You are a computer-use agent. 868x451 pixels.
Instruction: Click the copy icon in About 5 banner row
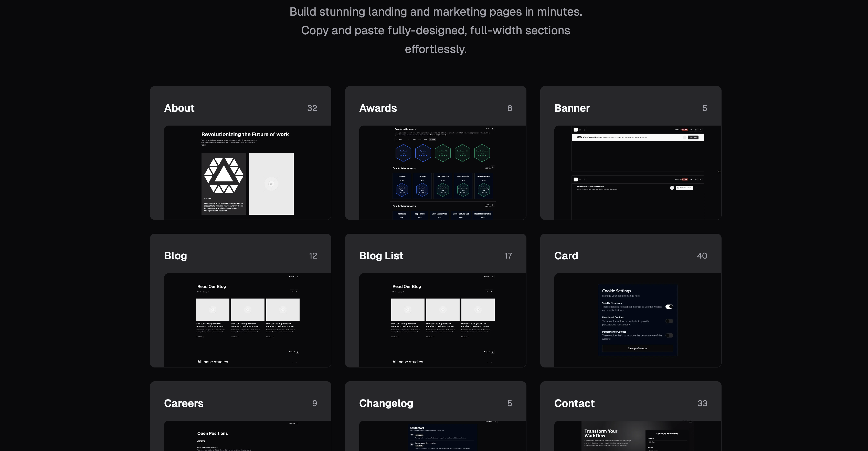coord(696,179)
